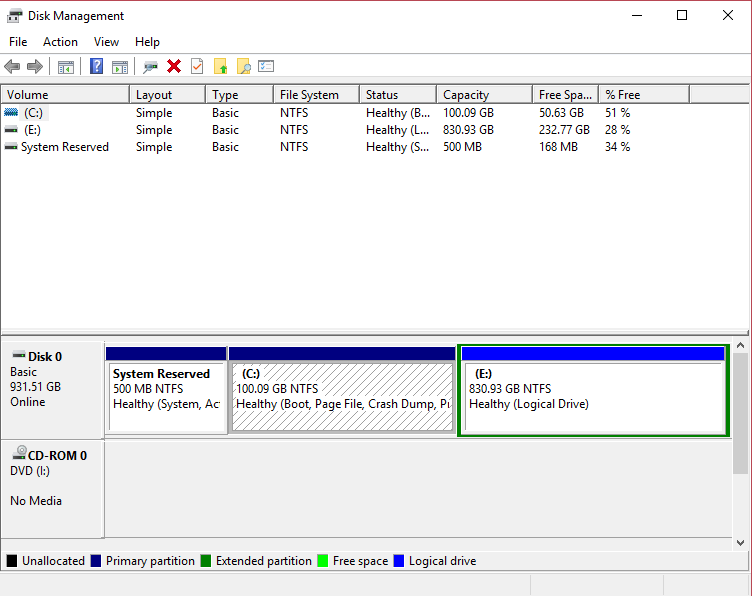This screenshot has height=596, width=752.
Task: Open the blue Help question mark icon
Action: [x=96, y=66]
